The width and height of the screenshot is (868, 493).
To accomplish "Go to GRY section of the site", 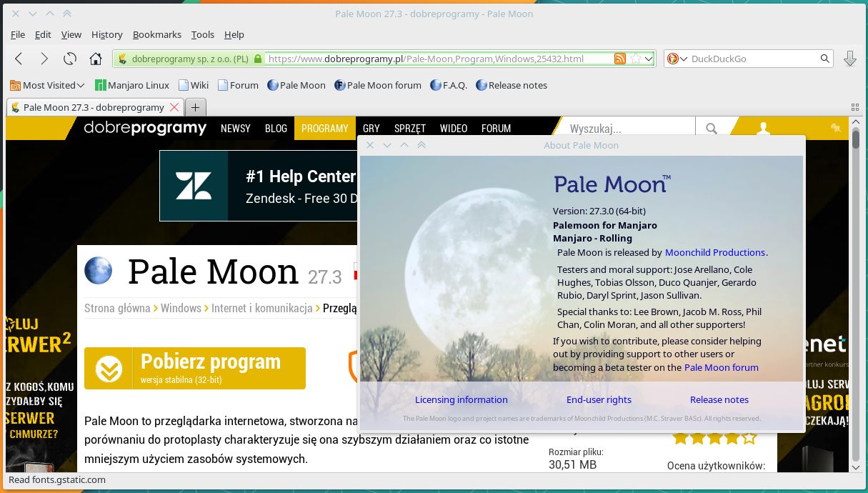I will (x=371, y=129).
